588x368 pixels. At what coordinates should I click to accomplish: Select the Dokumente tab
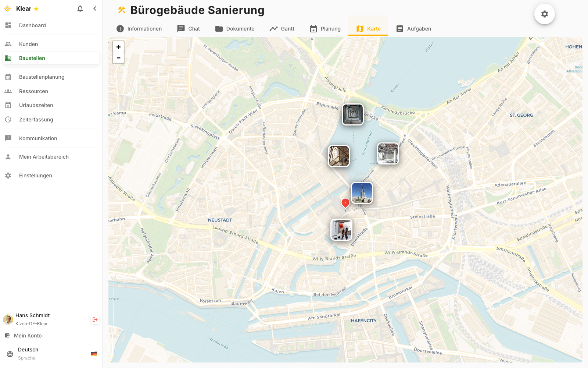coord(235,29)
